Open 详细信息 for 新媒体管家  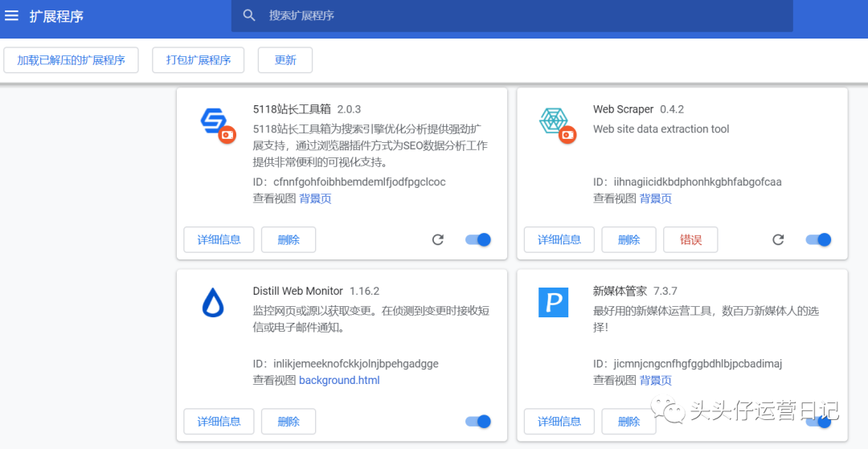[x=559, y=422]
